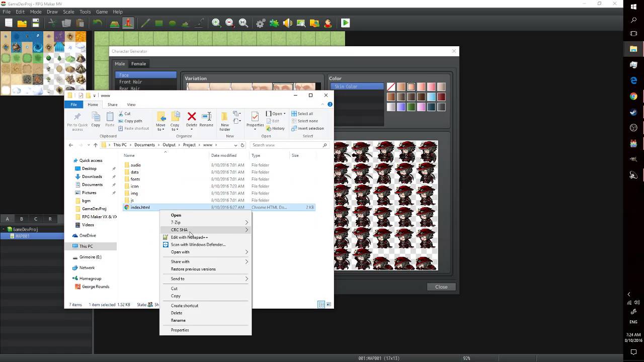This screenshot has height=362, width=644.
Task: Open Character Generator icon in toolbar
Action: tap(328, 23)
